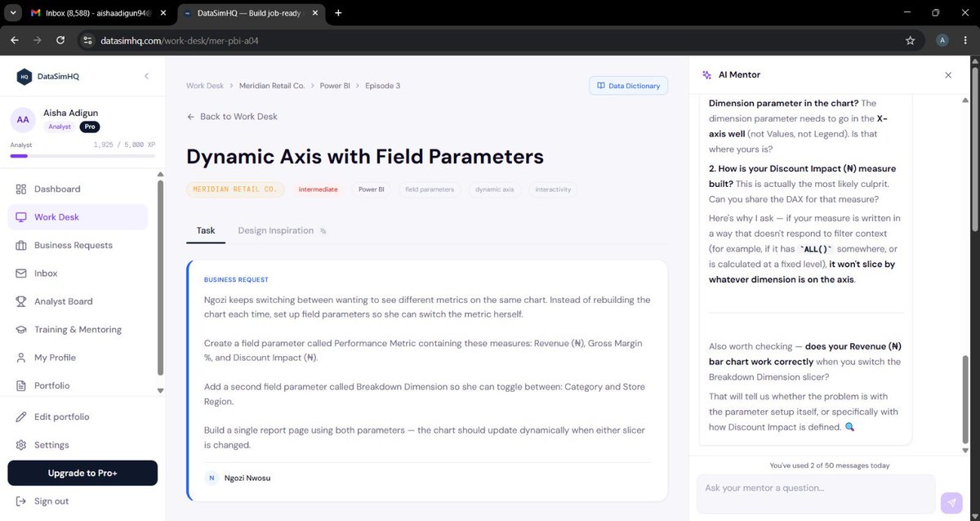Close the AI Mentor panel
The height and width of the screenshot is (521, 980).
tap(948, 75)
